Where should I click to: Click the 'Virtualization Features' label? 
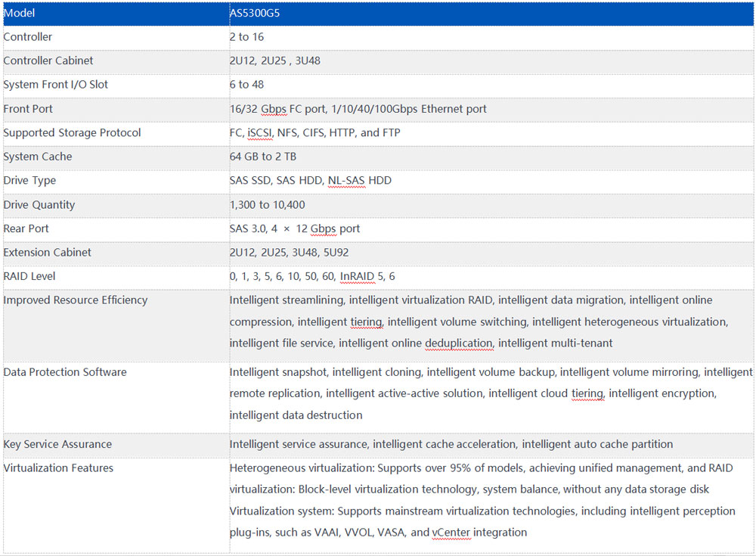(58, 467)
